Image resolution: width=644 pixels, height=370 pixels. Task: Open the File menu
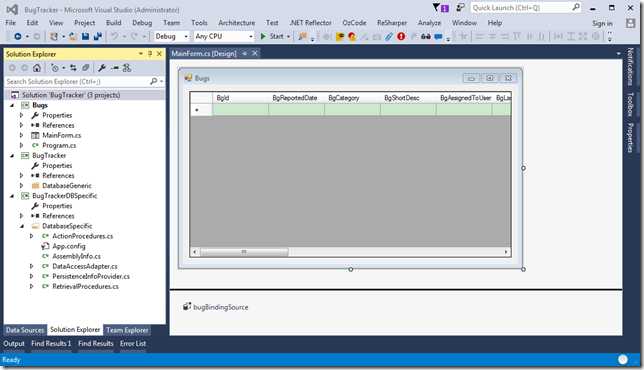[x=10, y=23]
